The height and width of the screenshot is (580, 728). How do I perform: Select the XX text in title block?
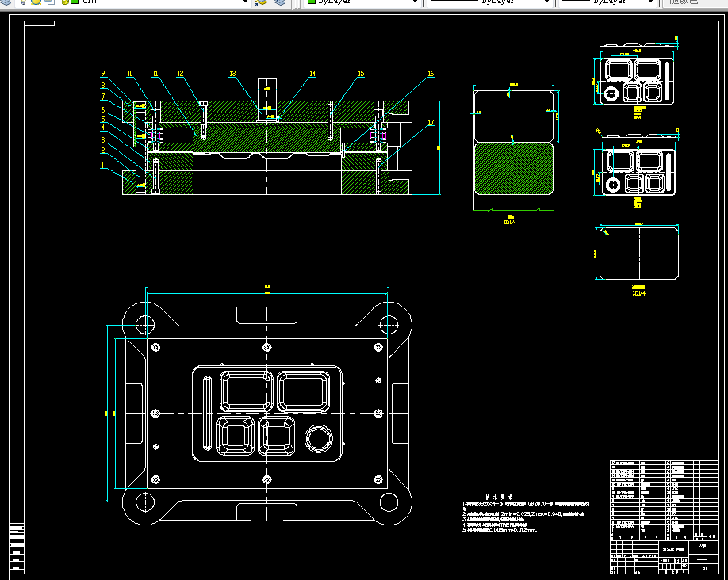703,546
